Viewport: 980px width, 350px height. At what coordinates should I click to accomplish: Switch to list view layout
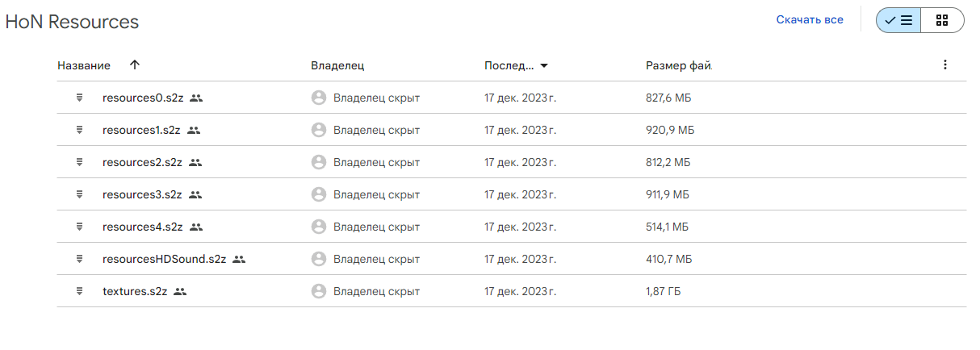(898, 21)
